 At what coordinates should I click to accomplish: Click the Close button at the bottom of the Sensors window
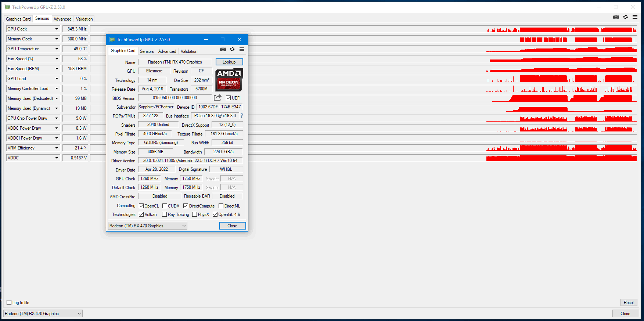[625, 314]
